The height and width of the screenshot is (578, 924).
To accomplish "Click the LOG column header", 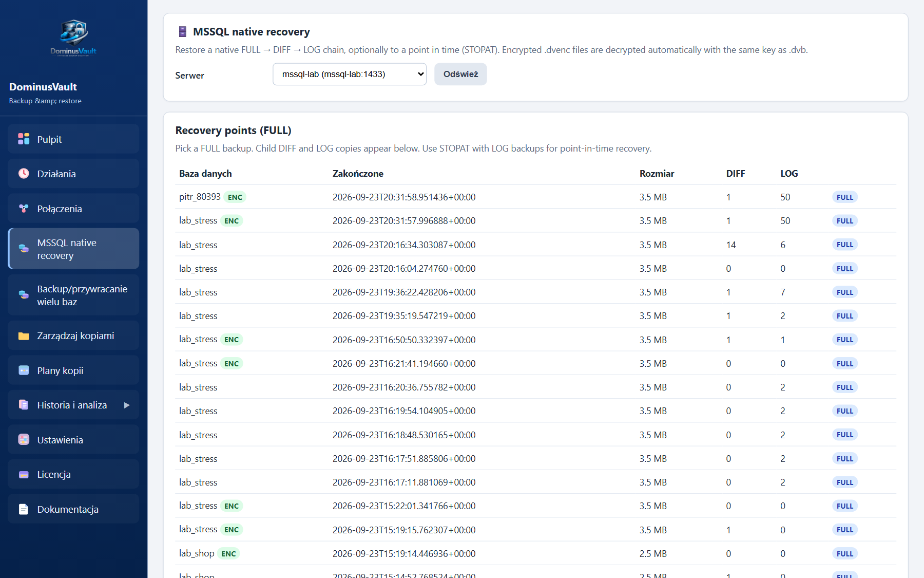I will tap(789, 174).
